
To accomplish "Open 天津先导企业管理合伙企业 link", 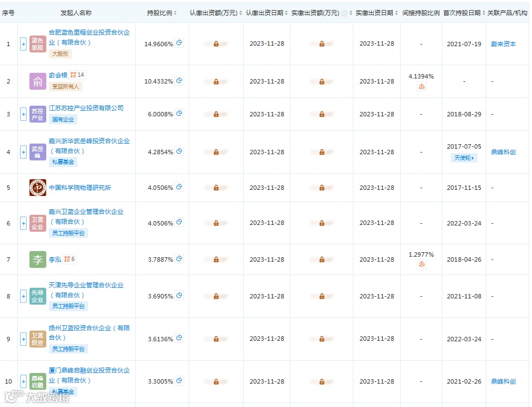I will [86, 290].
